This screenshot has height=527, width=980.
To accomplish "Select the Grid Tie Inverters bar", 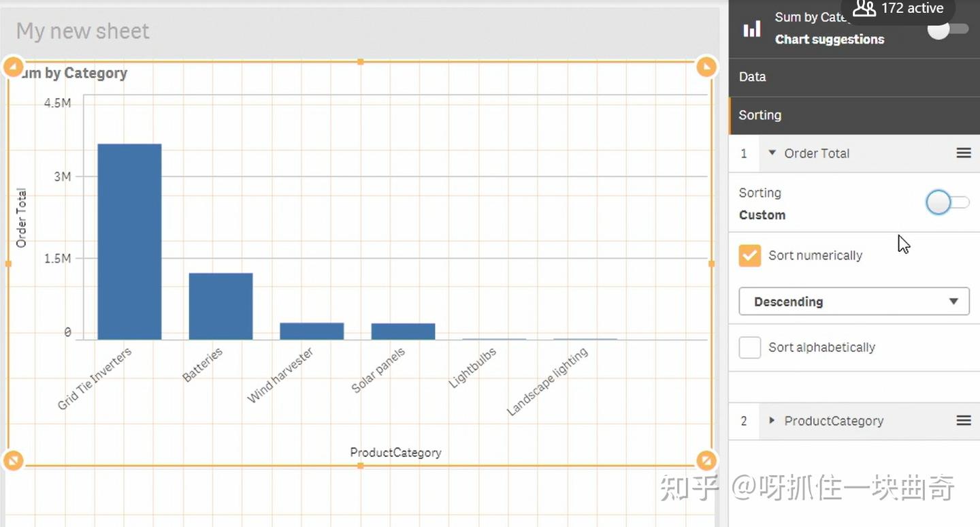I will pos(129,242).
